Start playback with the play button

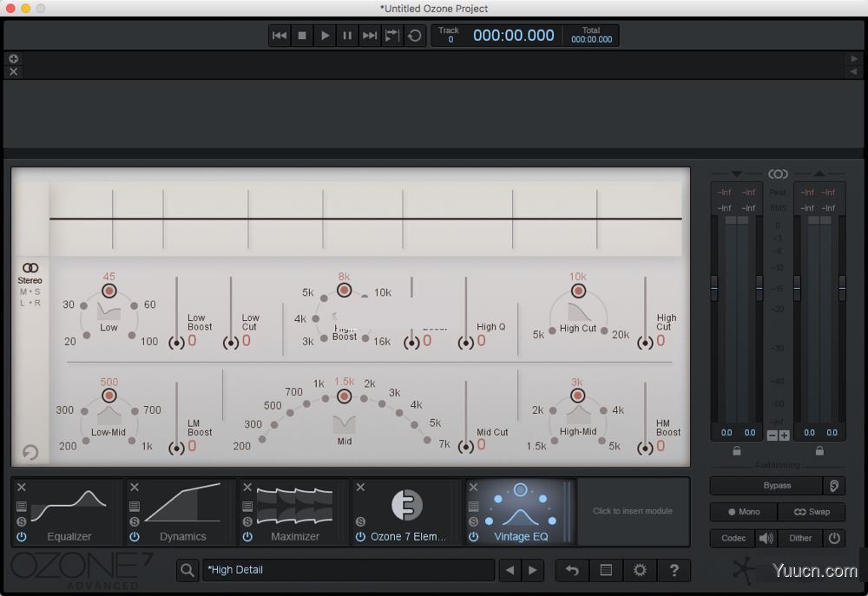tap(325, 36)
